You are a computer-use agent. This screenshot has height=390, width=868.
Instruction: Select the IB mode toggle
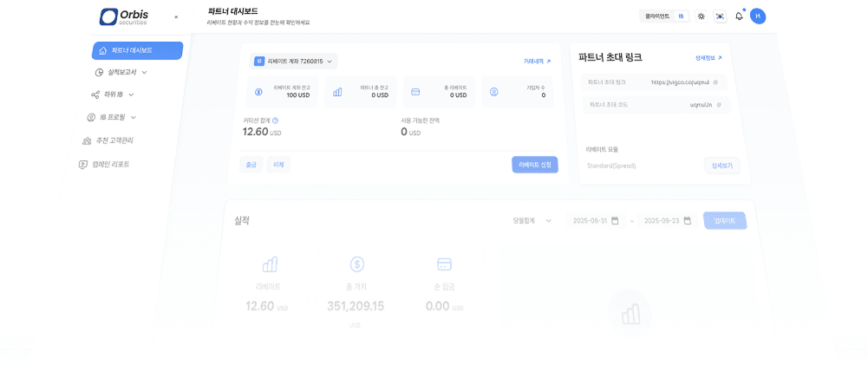coord(681,16)
